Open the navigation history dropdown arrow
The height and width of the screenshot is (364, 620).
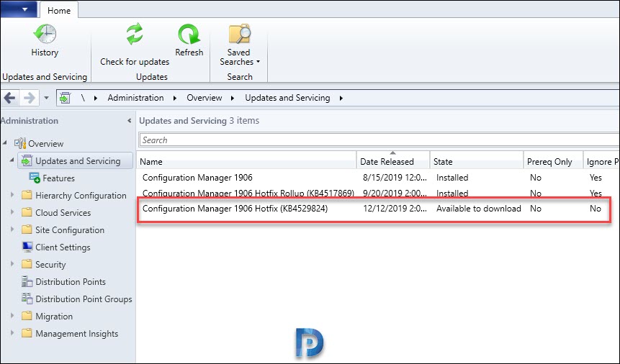(x=46, y=98)
